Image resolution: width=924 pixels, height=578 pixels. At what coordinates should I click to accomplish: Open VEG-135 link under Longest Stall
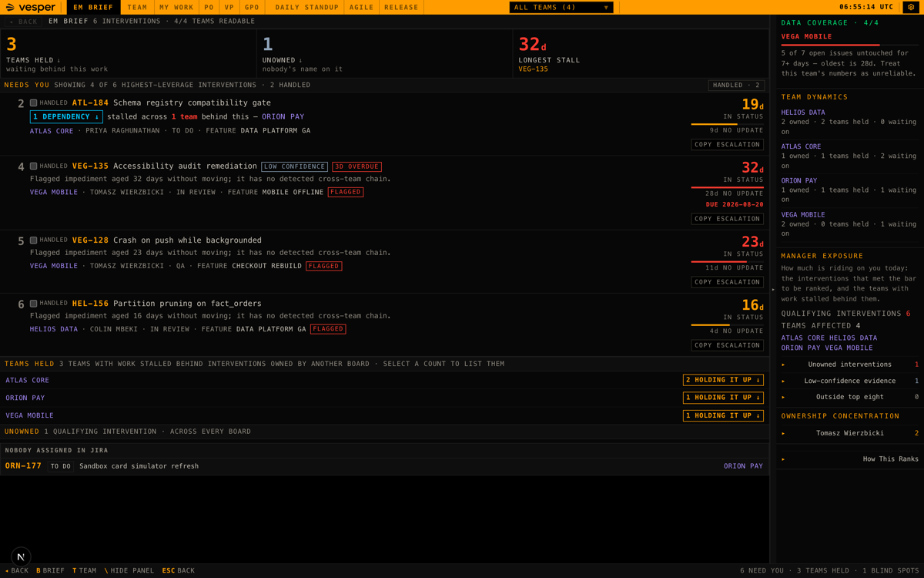coord(533,69)
